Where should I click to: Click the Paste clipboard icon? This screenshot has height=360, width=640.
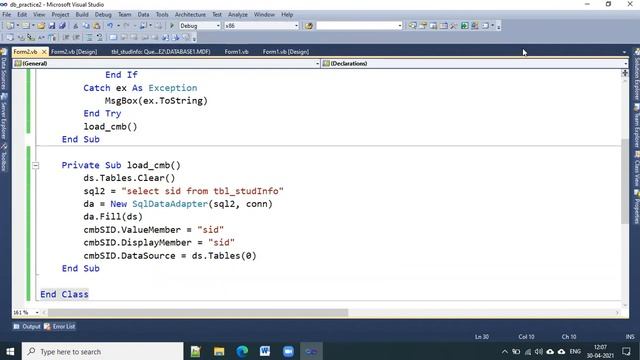[97, 26]
